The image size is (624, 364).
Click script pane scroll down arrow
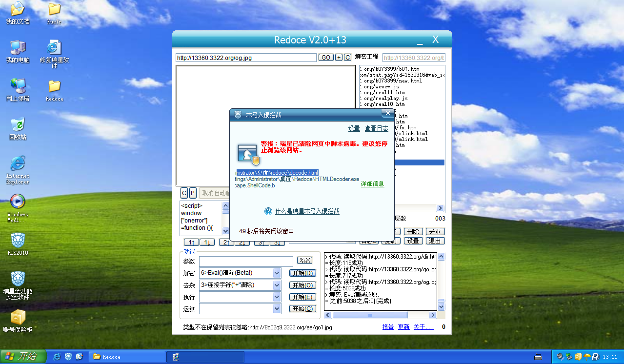(225, 231)
